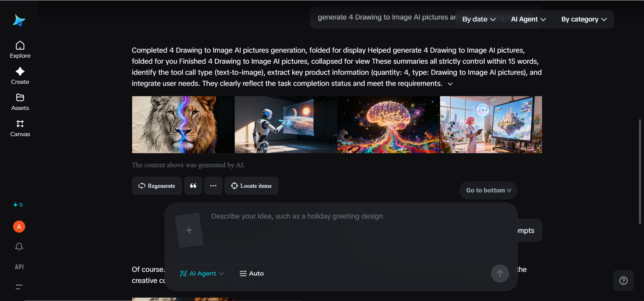Click the page vertical scrollbar
The height and width of the screenshot is (301, 644).
640,171
